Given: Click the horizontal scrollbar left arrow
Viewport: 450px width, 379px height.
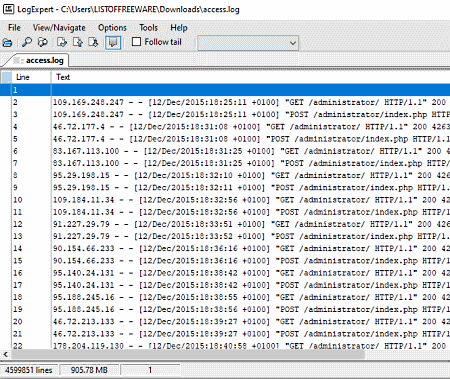Looking at the screenshot, I should point(5,354).
